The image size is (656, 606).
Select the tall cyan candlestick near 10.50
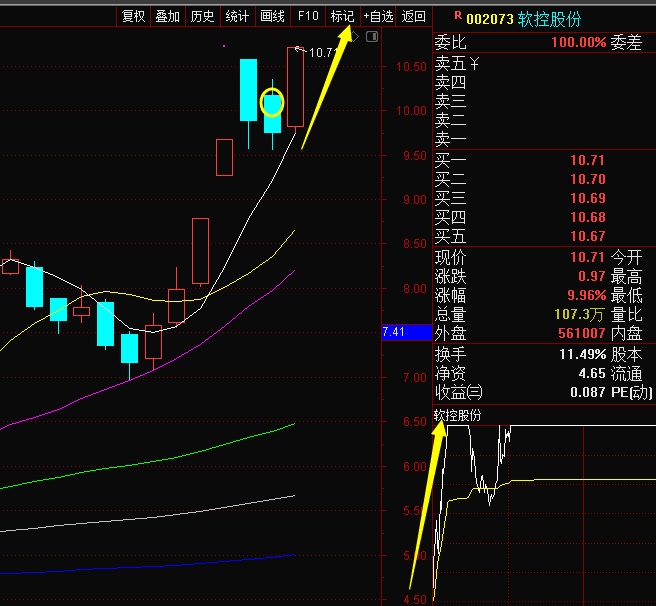click(248, 90)
